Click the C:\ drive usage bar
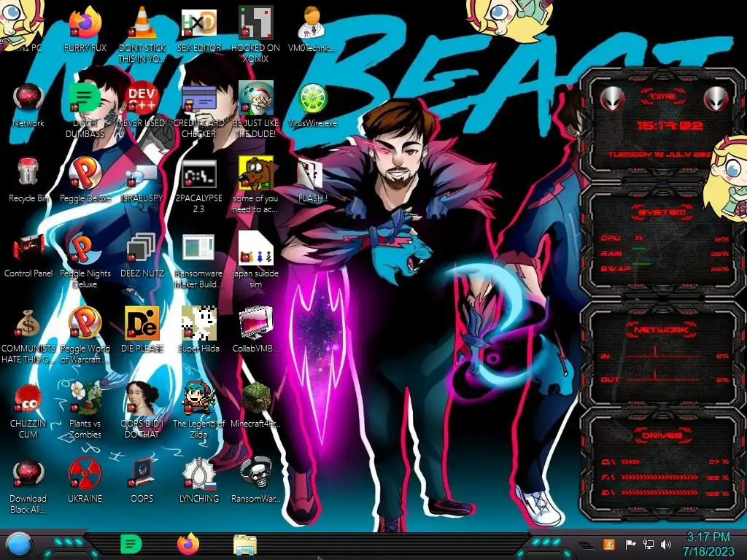Screen dimensions: 747x560 (631, 462)
